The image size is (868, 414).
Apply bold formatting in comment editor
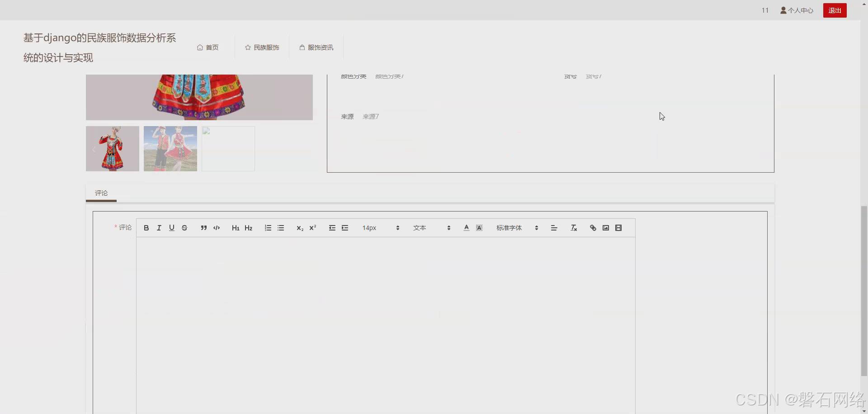(146, 228)
